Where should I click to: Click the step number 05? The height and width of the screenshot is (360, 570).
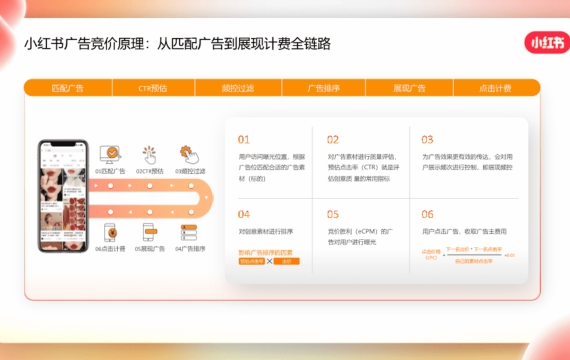(x=333, y=214)
